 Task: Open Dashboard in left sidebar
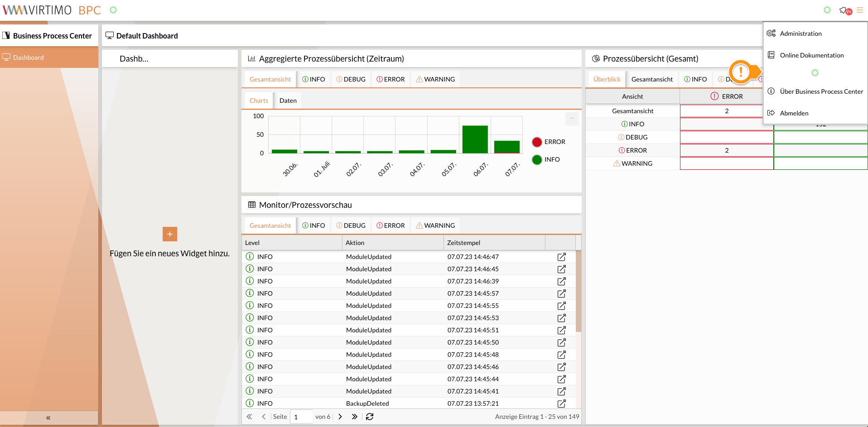(x=28, y=58)
